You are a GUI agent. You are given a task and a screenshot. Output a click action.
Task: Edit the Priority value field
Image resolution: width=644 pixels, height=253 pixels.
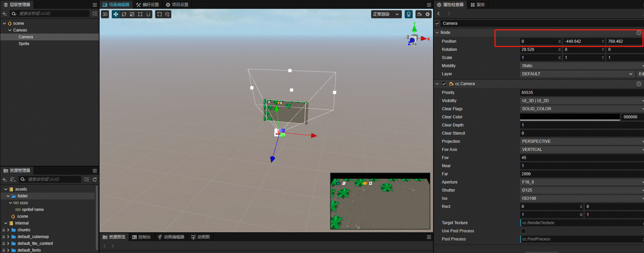(x=582, y=93)
